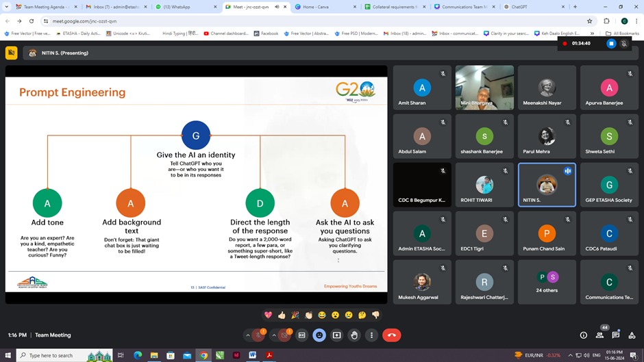
Task: Go back in browser history
Action: pyautogui.click(x=8, y=21)
